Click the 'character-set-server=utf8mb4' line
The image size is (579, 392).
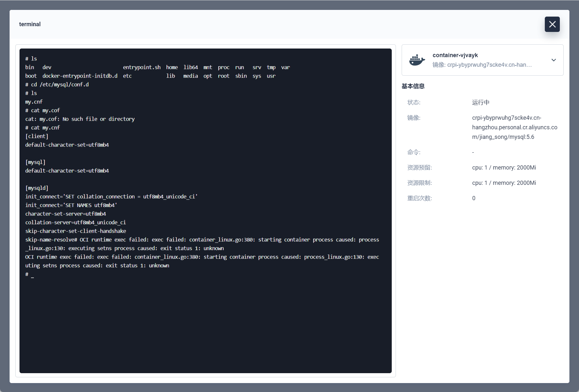[66, 214]
